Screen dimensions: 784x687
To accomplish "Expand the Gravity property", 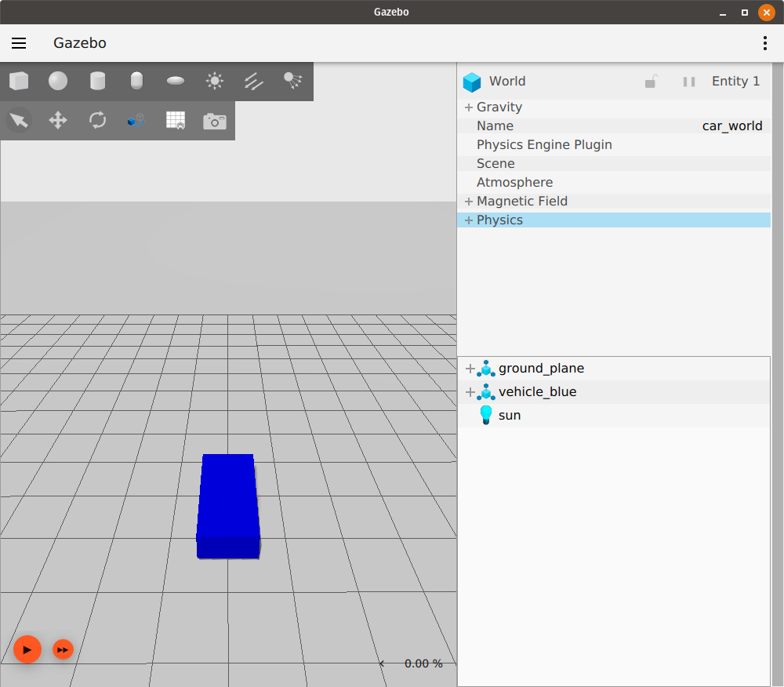I will point(469,107).
